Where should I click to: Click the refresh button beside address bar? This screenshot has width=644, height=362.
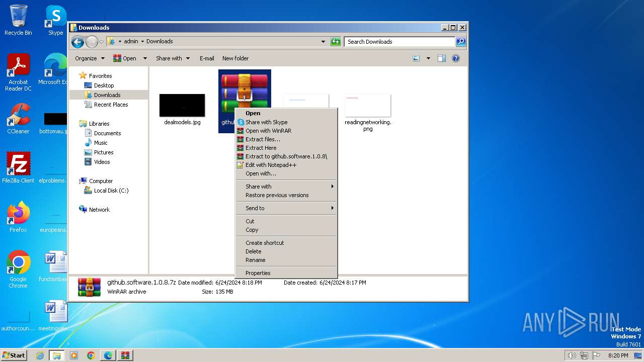coord(336,42)
